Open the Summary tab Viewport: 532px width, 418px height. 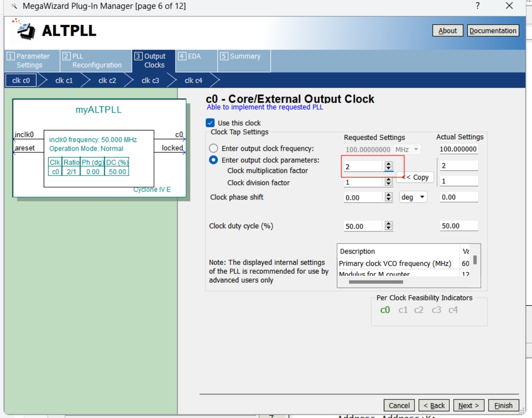coord(244,61)
